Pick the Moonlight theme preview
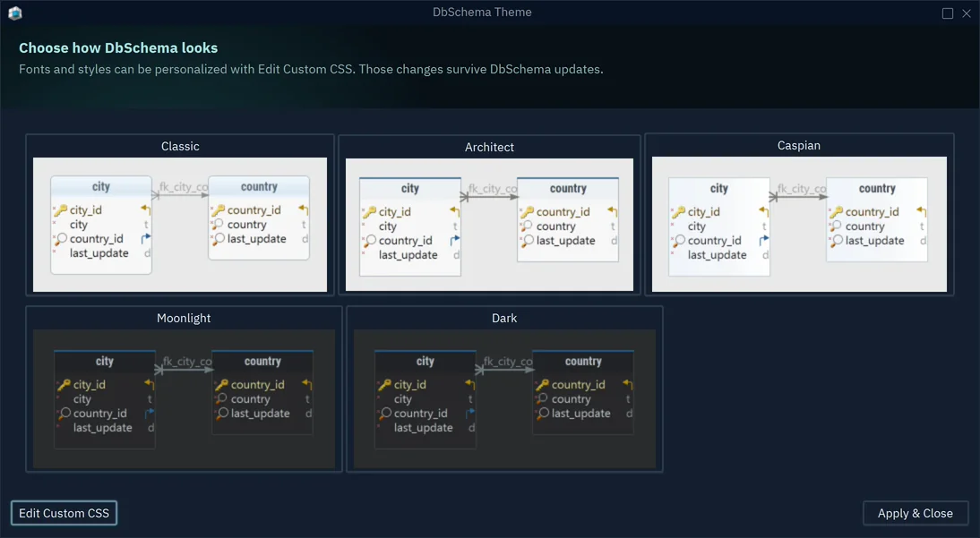 pos(184,399)
